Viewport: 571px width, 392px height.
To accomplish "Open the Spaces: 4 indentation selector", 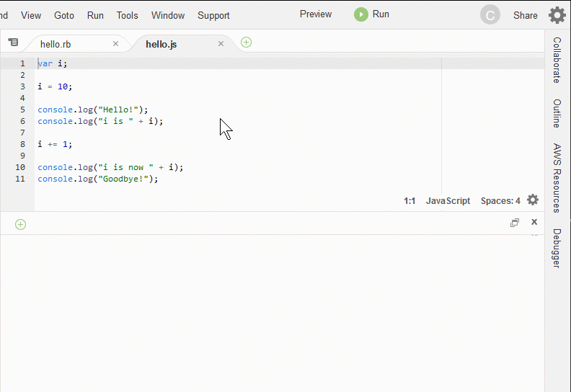I will coord(500,201).
